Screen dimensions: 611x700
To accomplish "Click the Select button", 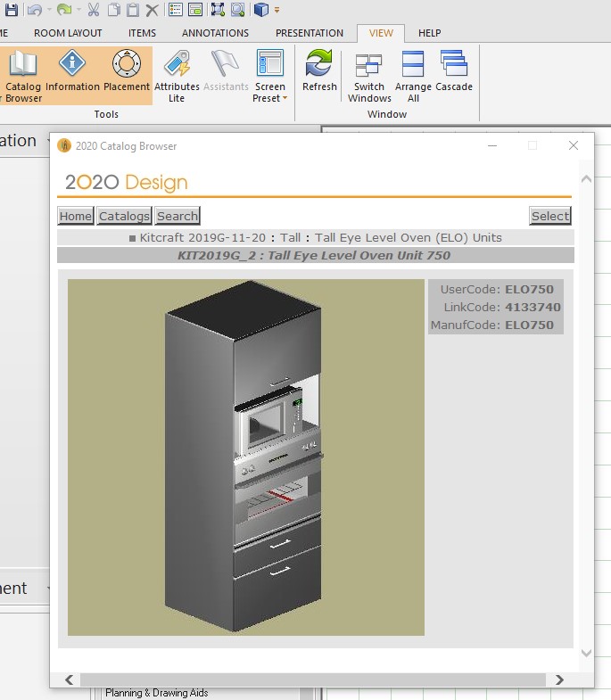I will tap(550, 216).
